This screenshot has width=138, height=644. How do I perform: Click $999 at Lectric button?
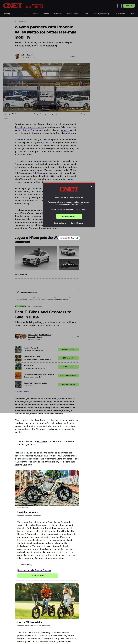point(68,358)
